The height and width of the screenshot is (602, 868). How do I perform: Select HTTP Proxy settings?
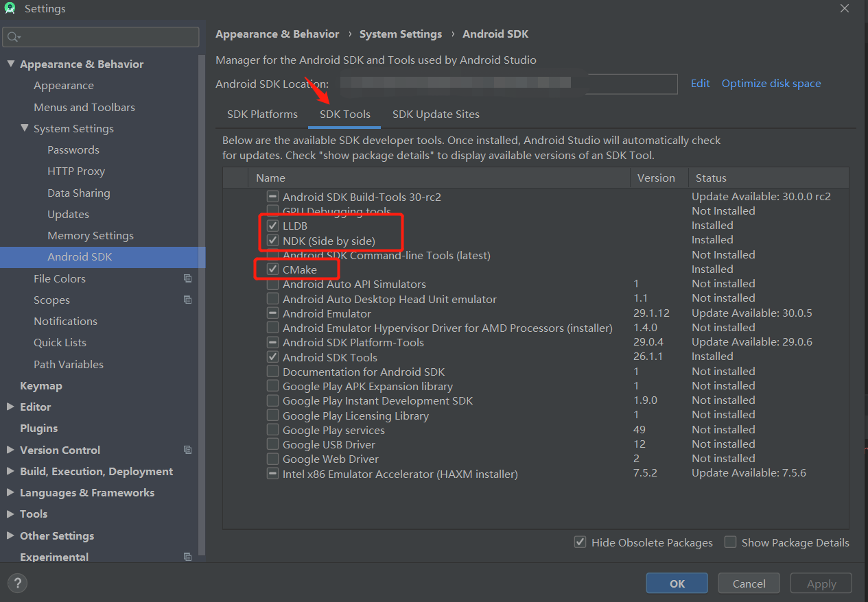tap(76, 171)
